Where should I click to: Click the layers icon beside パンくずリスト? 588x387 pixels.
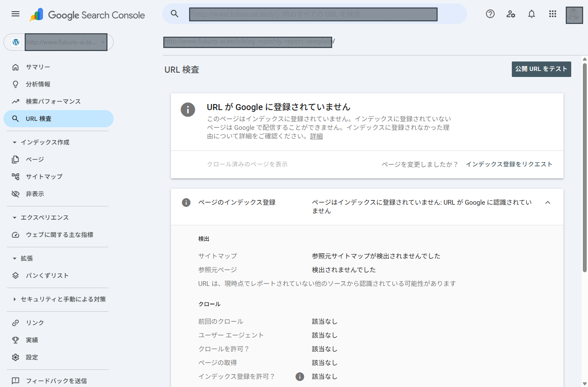pyautogui.click(x=15, y=276)
